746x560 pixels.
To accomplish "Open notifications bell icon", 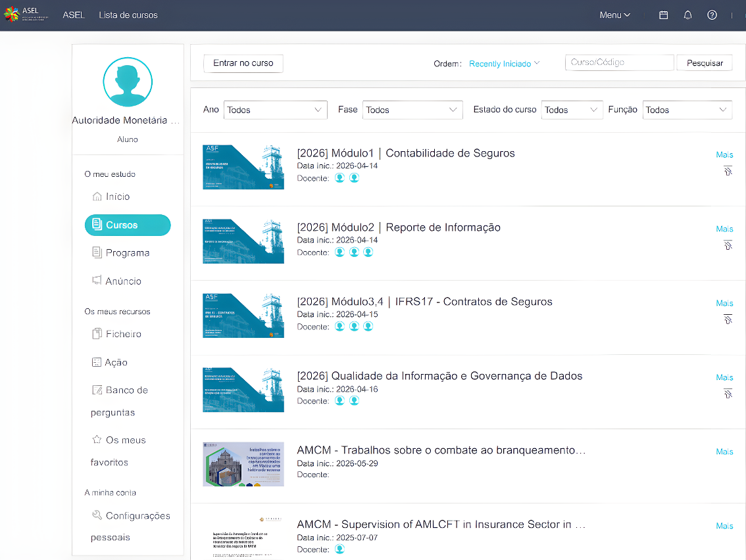I will (x=687, y=15).
